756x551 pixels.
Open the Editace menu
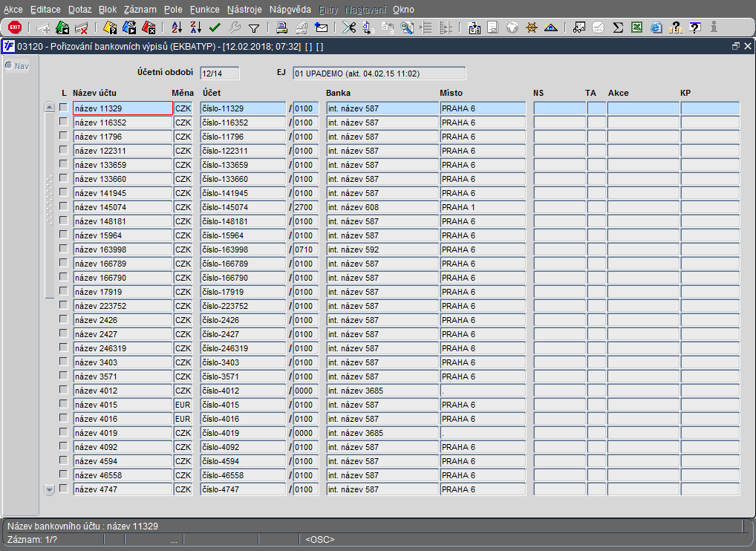[45, 9]
